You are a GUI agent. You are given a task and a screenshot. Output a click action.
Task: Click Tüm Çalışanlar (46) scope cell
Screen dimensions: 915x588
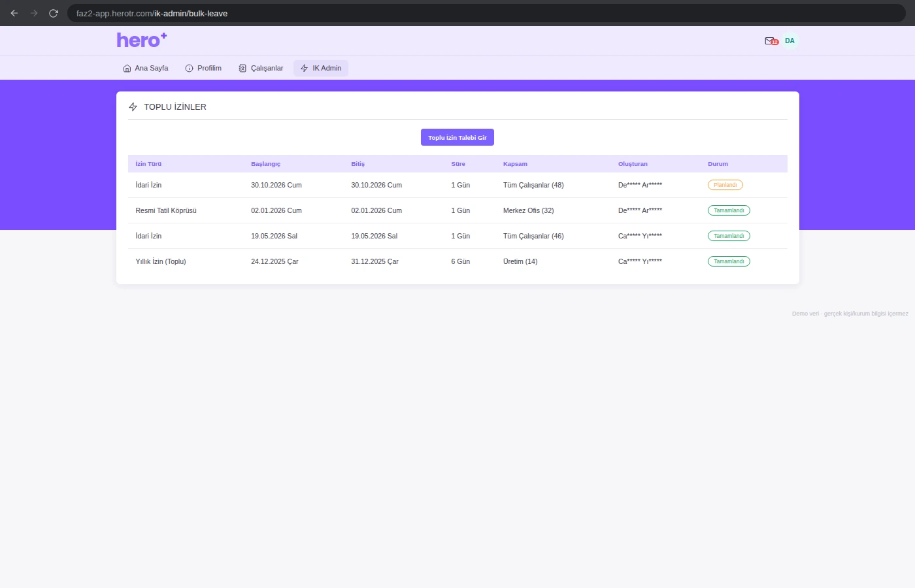click(533, 236)
